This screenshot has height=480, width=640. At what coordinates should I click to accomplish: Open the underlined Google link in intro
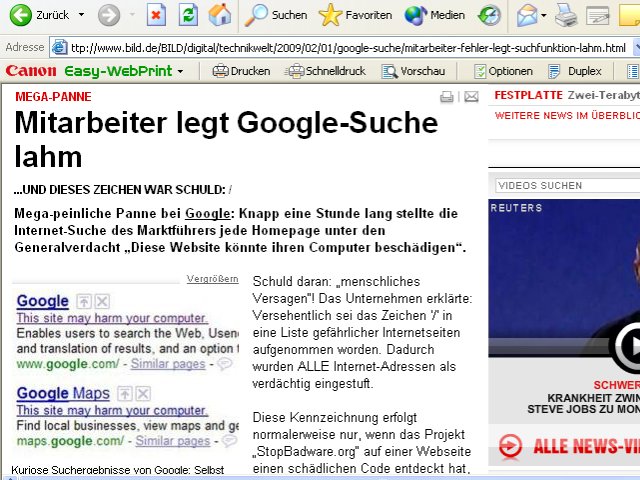coord(208,213)
